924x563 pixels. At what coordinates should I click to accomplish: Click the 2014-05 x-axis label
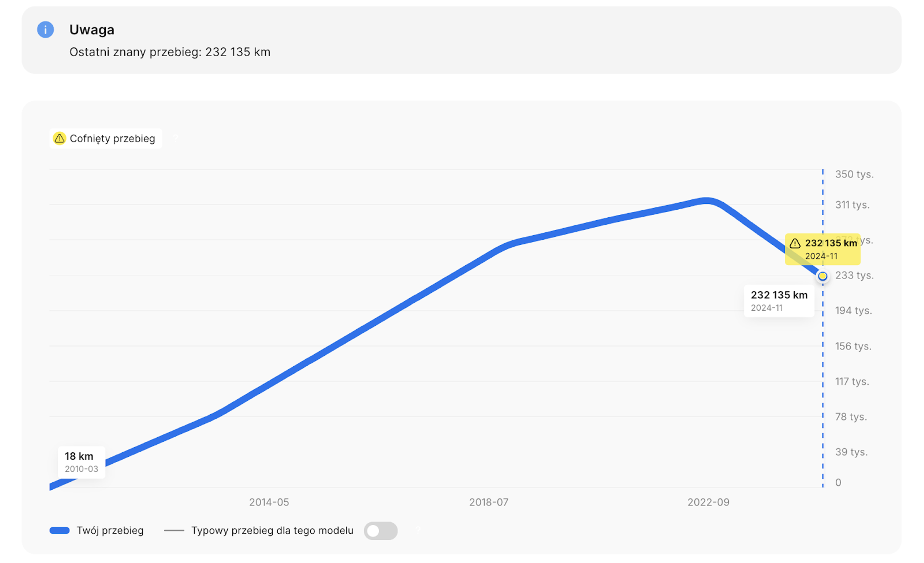pos(269,502)
